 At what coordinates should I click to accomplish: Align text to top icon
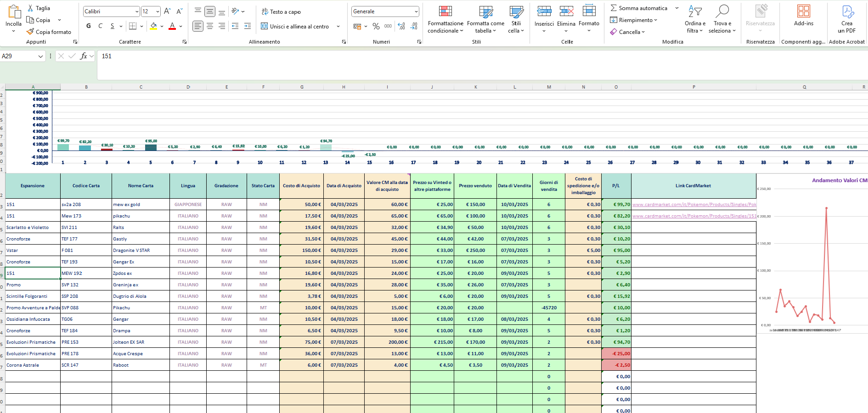197,11
